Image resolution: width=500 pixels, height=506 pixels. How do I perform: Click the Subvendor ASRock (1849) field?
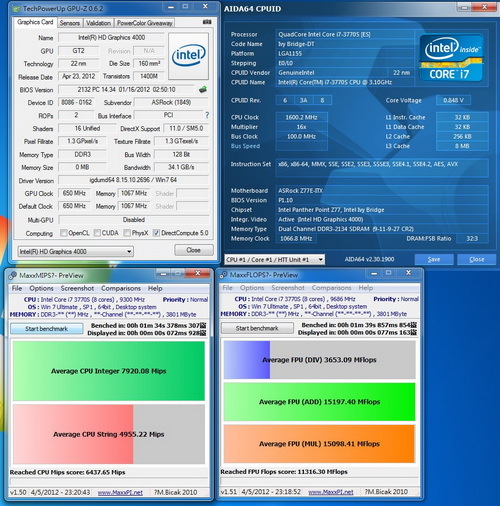[x=171, y=102]
